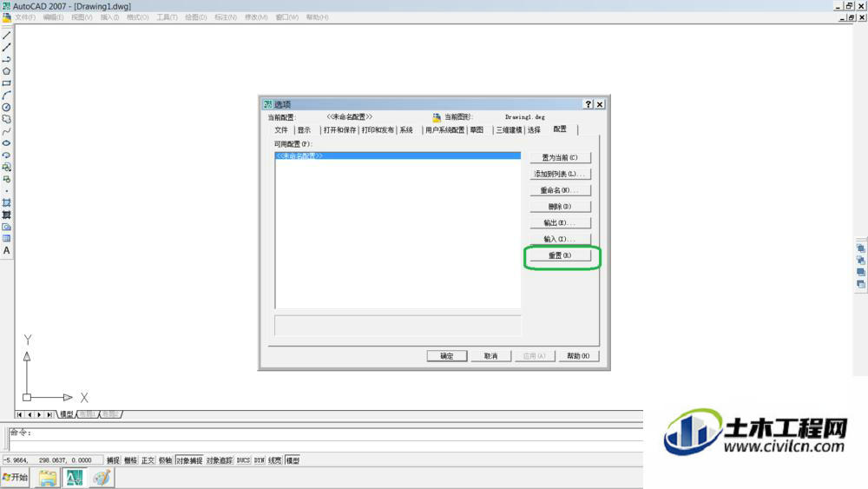
Task: Switch to the 打印和发布 tab
Action: 378,130
